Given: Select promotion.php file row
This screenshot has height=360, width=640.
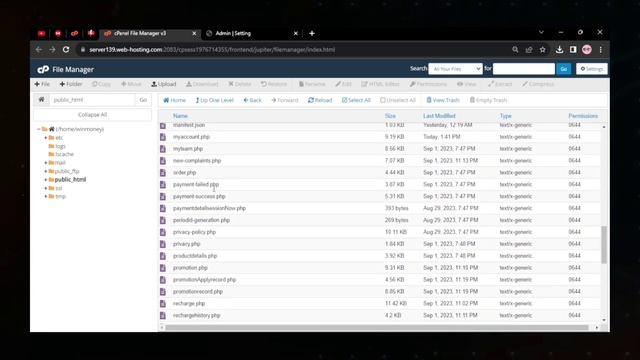Looking at the screenshot, I should click(380, 268).
